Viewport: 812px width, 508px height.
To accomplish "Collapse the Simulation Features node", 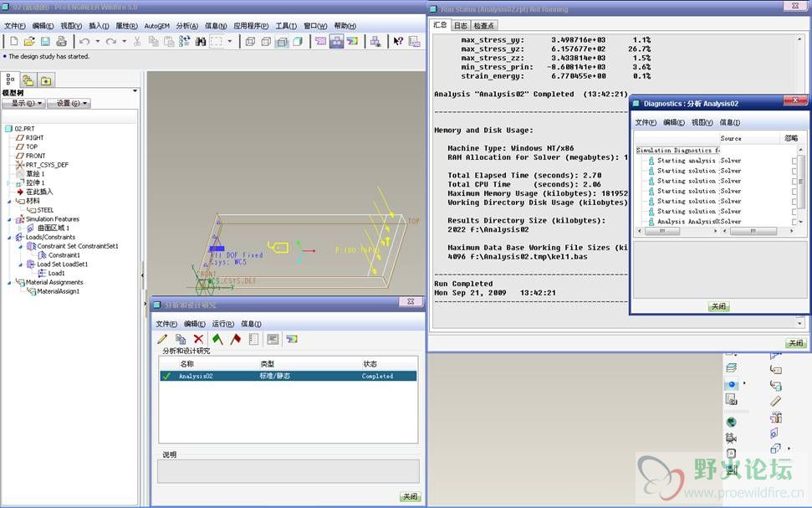I will point(9,219).
